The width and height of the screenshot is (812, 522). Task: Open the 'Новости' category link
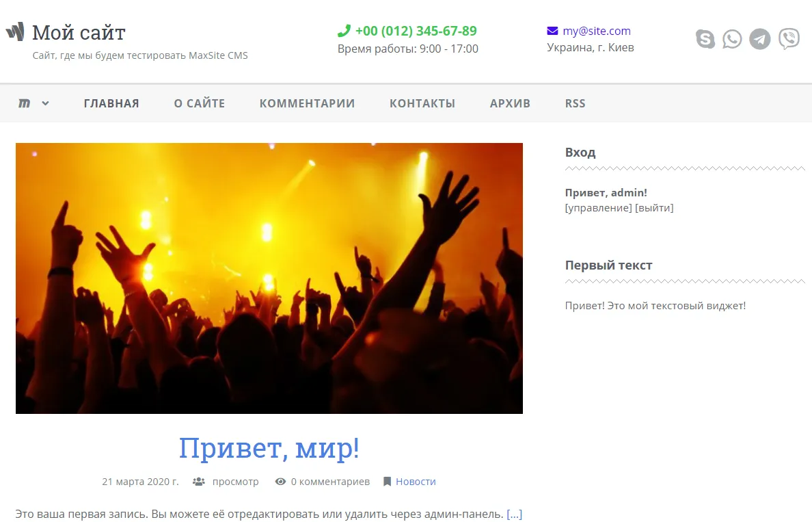tap(415, 482)
